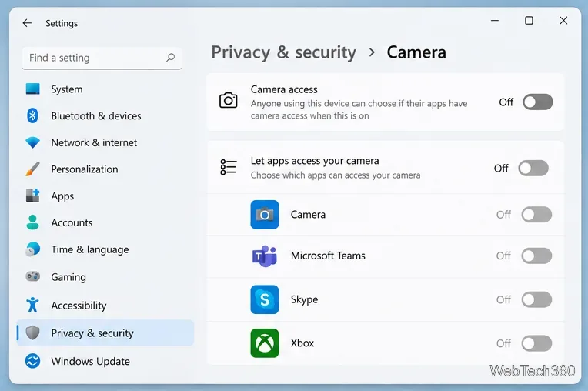Toggle camera permission for Microsoft Teams

pyautogui.click(x=536, y=256)
